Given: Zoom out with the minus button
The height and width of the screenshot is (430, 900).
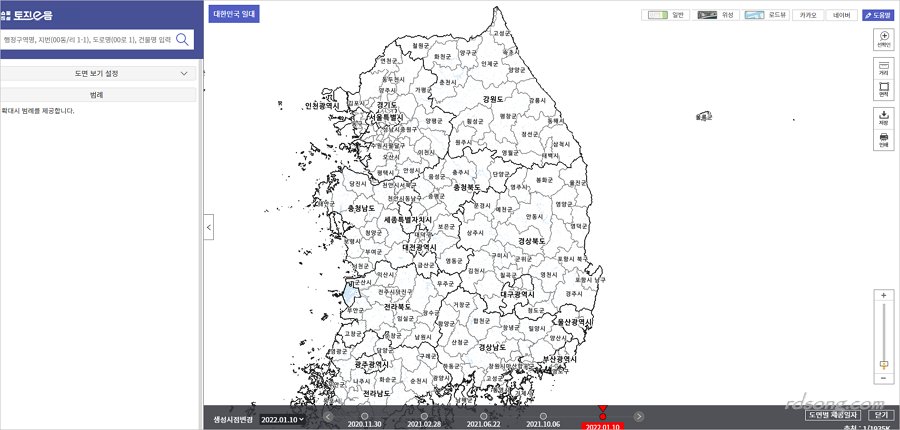Looking at the screenshot, I should [883, 378].
